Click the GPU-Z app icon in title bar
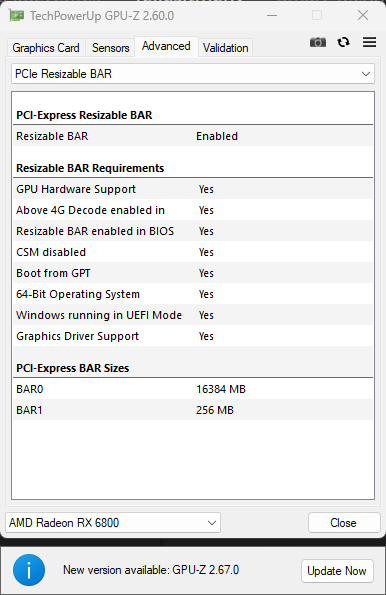Viewport: 386px width, 595px height. click(x=16, y=16)
